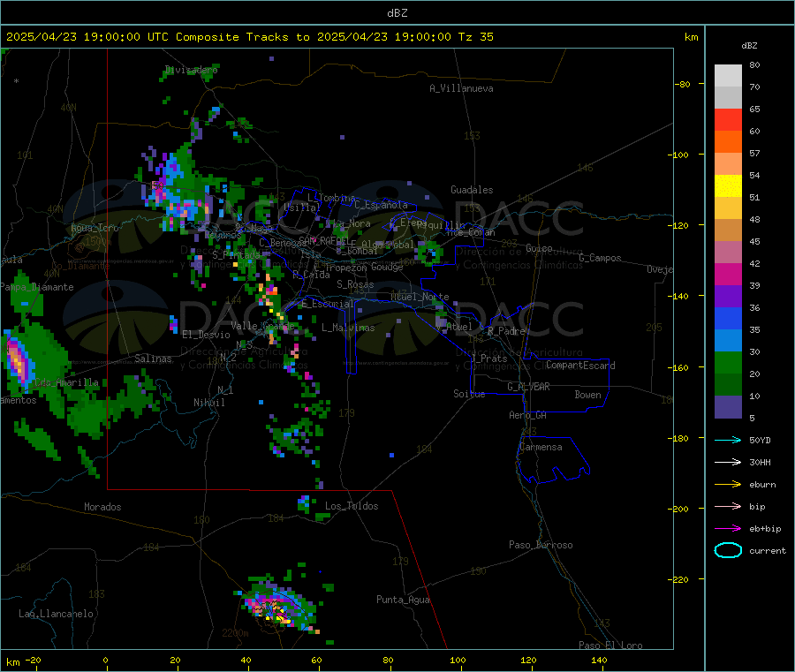Click the Agua_Toro map label
Image resolution: width=795 pixels, height=672 pixels.
(x=95, y=228)
